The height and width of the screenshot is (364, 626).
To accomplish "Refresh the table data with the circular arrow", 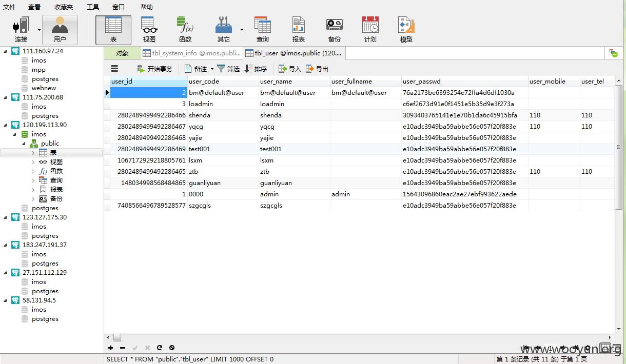I will pos(160,348).
